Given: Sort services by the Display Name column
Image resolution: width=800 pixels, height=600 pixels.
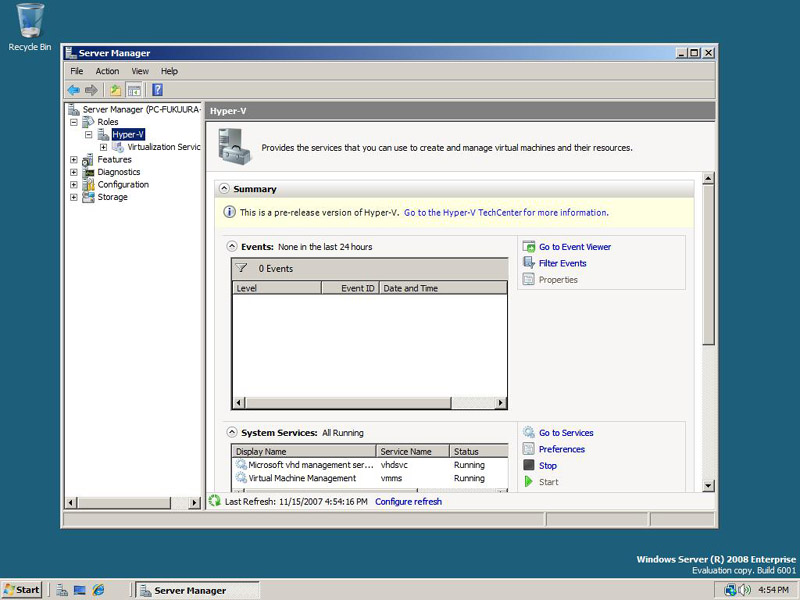Looking at the screenshot, I should [x=304, y=452].
